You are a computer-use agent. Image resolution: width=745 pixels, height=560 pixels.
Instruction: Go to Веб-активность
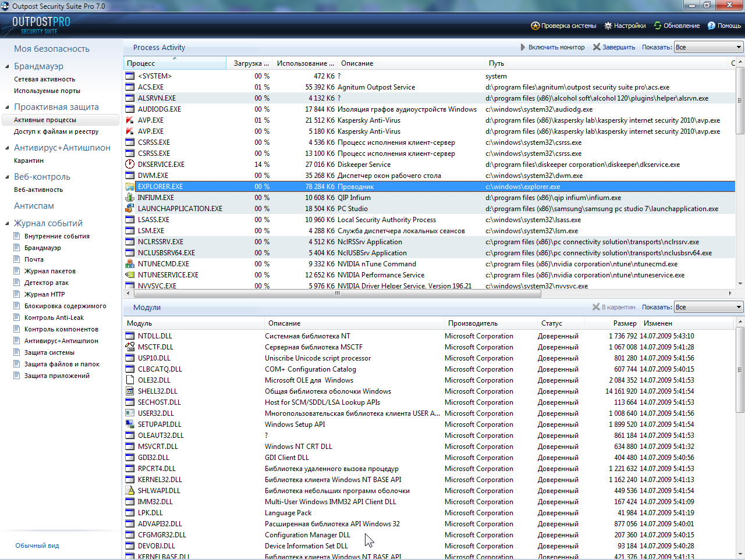[38, 190]
